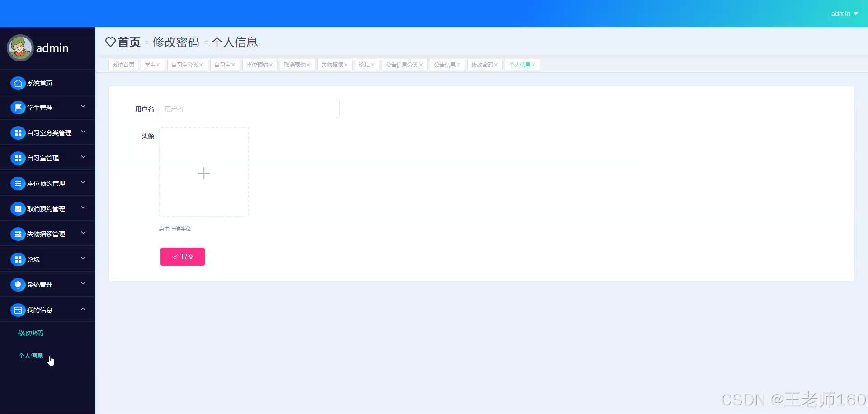The image size is (868, 414).
Task: Expand the 自习室管理 menu chevron
Action: coord(83,157)
